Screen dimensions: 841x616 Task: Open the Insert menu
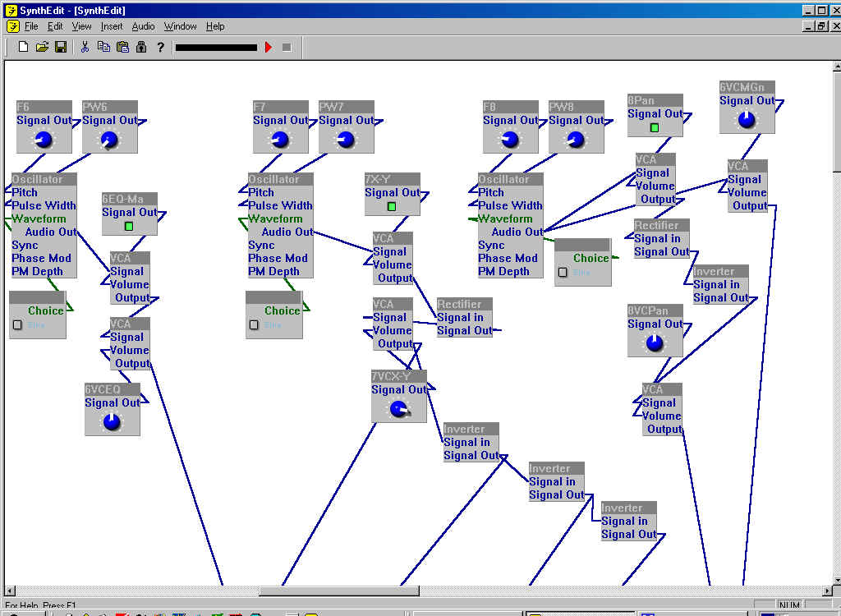pyautogui.click(x=112, y=26)
